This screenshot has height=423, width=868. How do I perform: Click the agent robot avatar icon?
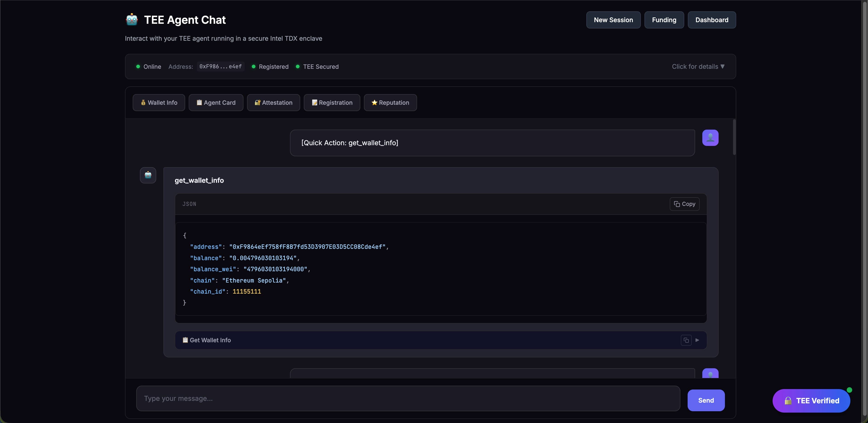tap(148, 175)
